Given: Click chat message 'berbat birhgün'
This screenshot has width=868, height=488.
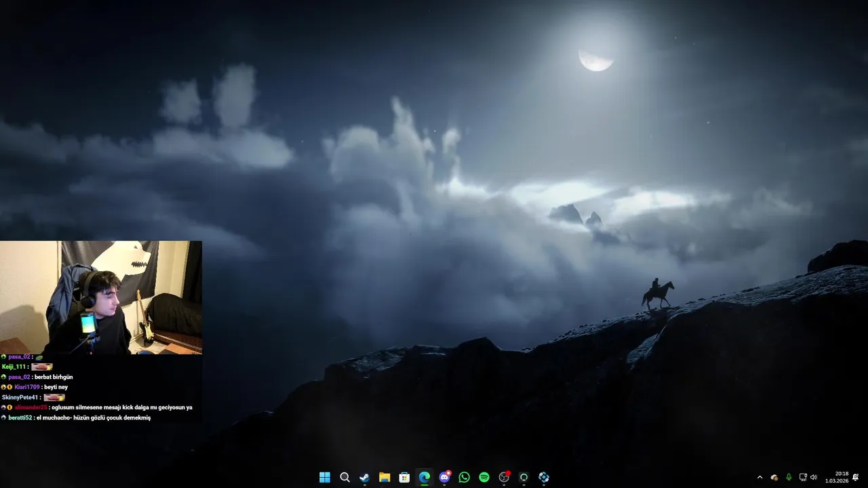Looking at the screenshot, I should [x=54, y=377].
